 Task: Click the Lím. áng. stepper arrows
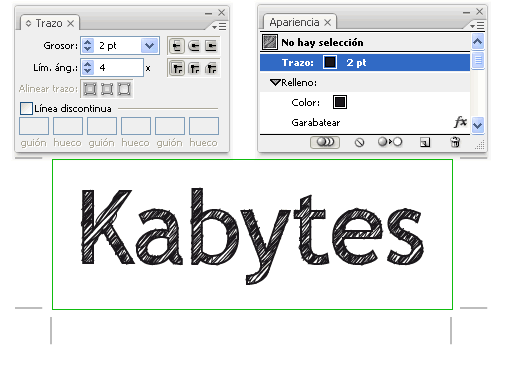88,68
